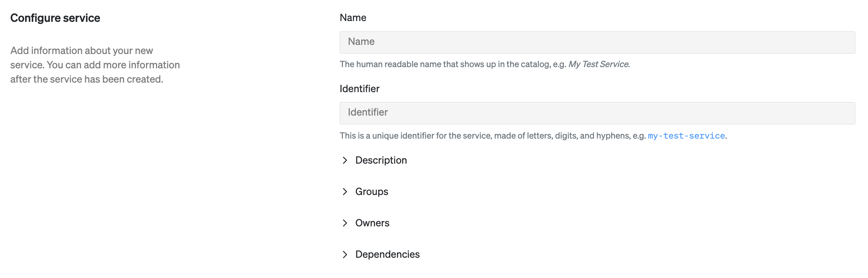
Task: Click the arrow icon next to Owners
Action: (x=345, y=223)
